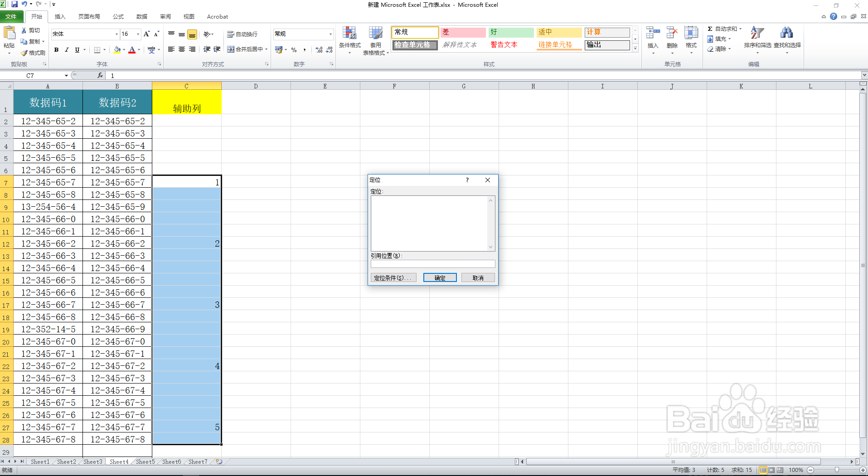Click the Format Painter brush icon
Screen dimensions: 868x476
coord(24,53)
